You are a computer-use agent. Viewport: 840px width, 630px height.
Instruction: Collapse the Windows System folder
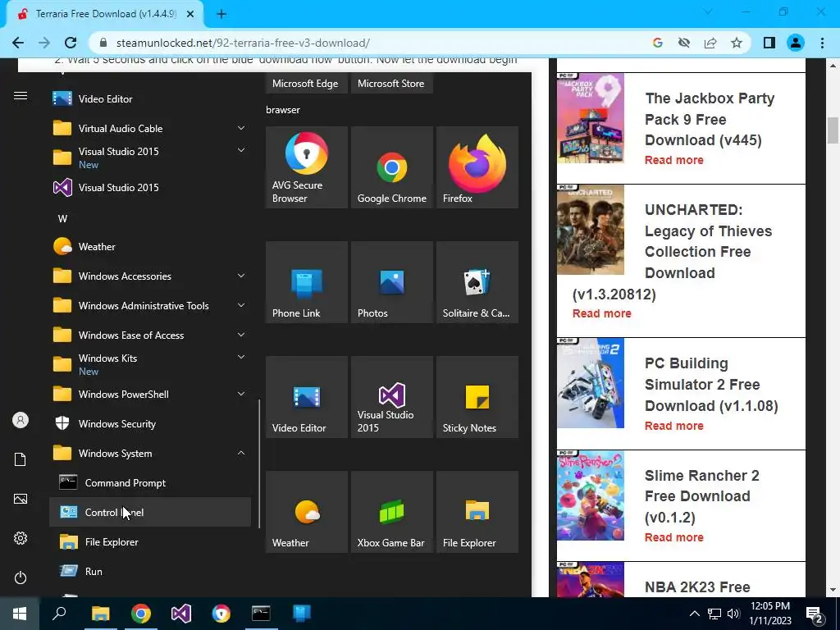[x=150, y=453]
